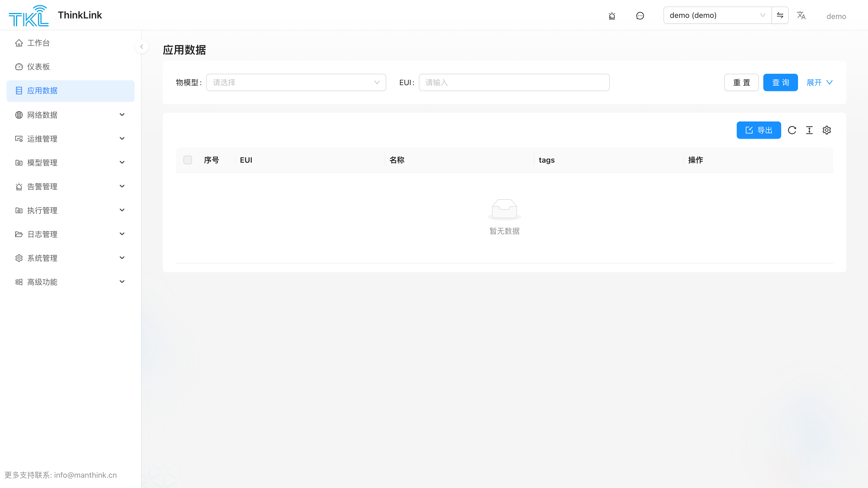Expand the 系统管理 submenu chevron
The height and width of the screenshot is (488, 868).
tap(122, 258)
